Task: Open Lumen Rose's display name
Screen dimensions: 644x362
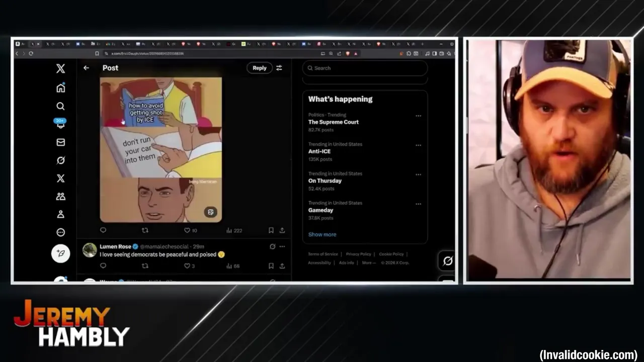Action: coord(115,246)
